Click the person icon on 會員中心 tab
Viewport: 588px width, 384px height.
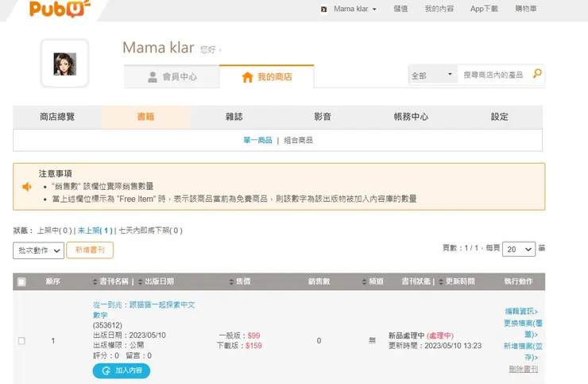153,77
